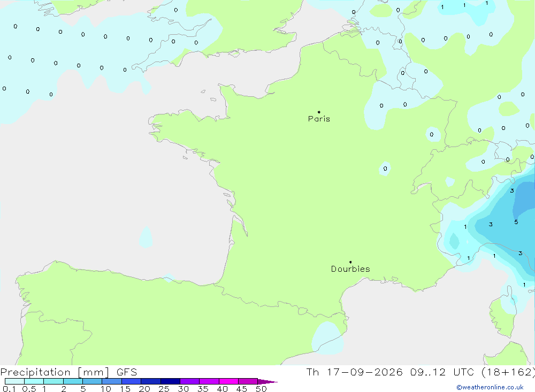Pick the legend swatch between 10 and 15
The width and height of the screenshot is (535, 392).
pyautogui.click(x=112, y=381)
